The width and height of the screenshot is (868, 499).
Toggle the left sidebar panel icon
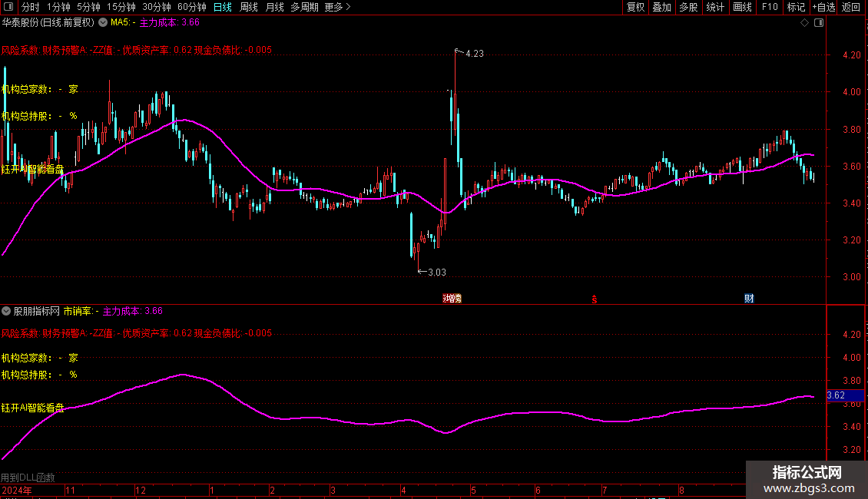(8, 7)
